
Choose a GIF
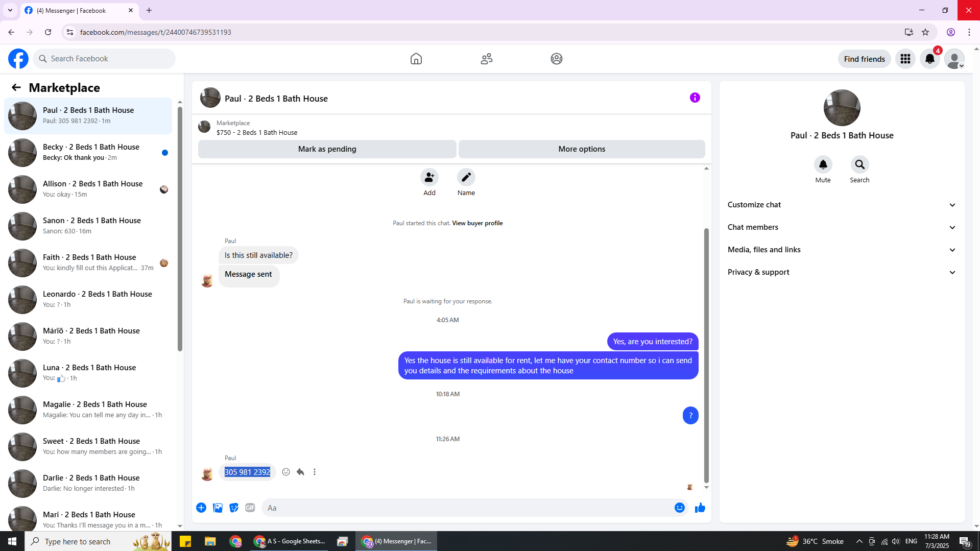[x=250, y=508]
